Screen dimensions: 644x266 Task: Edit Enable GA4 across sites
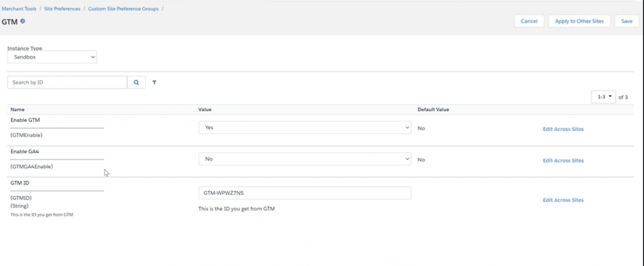click(563, 160)
